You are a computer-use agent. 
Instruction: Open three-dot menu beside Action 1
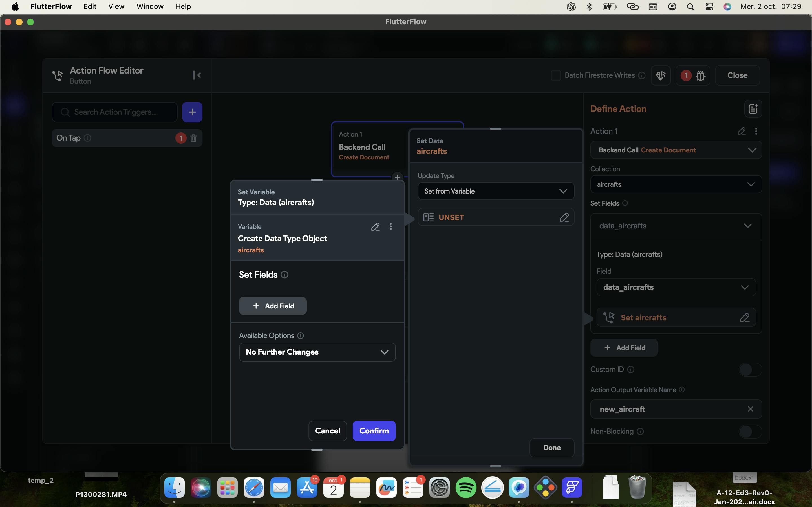756,131
